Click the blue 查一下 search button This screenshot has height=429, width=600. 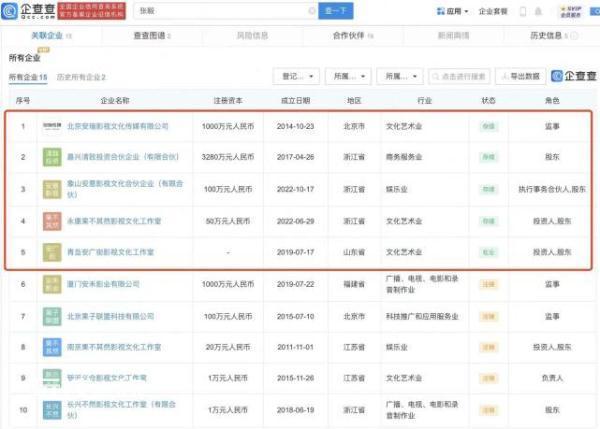pyautogui.click(x=336, y=11)
